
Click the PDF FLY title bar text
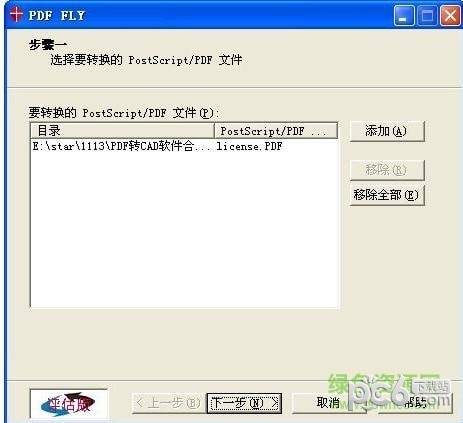(x=57, y=15)
